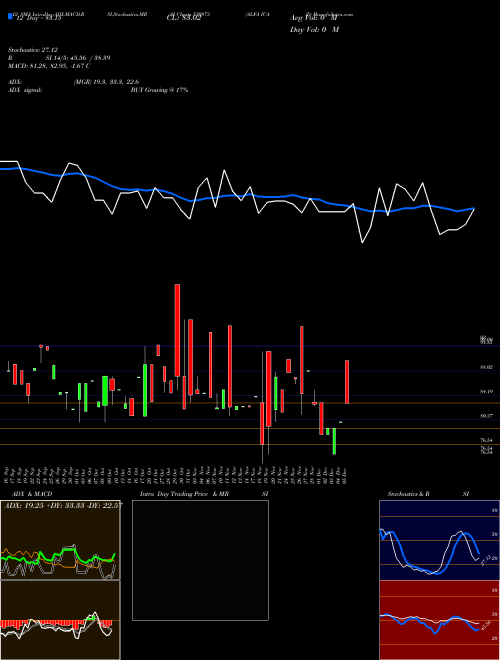The width and height of the screenshot is (500, 660).
Task: Click the 'Intra Day Trading Price & MR' heading
Action: [x=184, y=494]
